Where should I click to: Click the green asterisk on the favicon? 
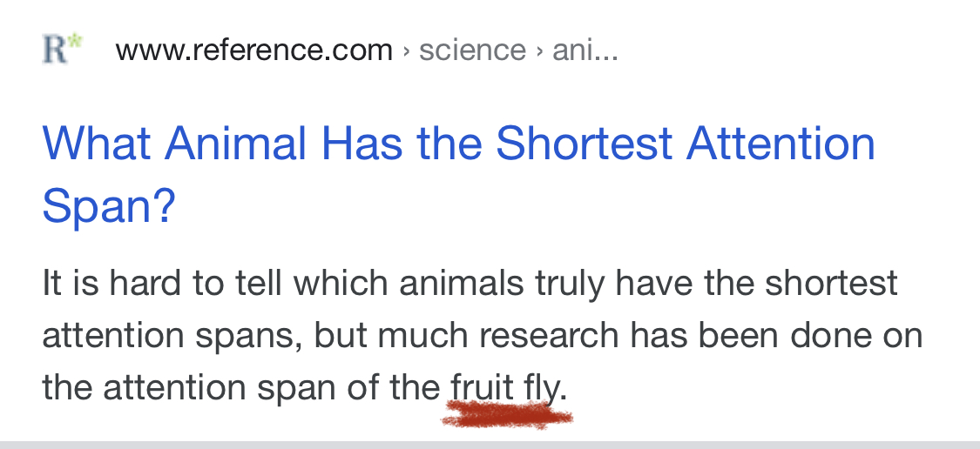coord(75,42)
